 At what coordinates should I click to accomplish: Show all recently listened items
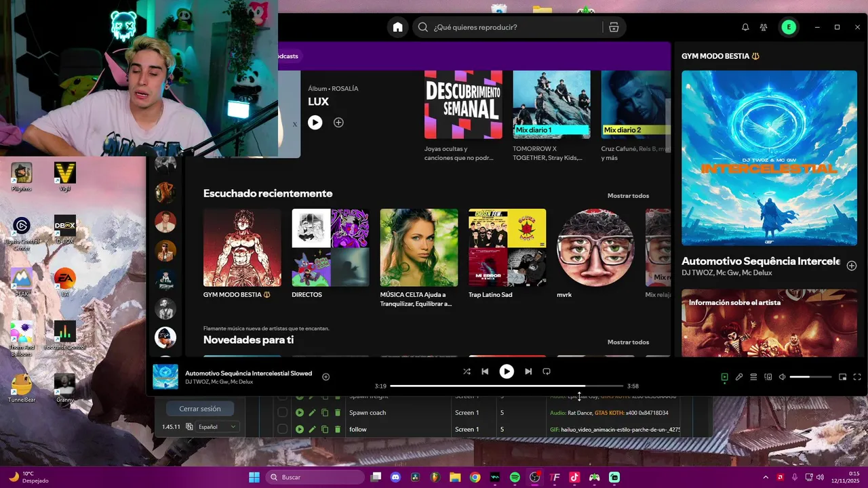pos(628,196)
